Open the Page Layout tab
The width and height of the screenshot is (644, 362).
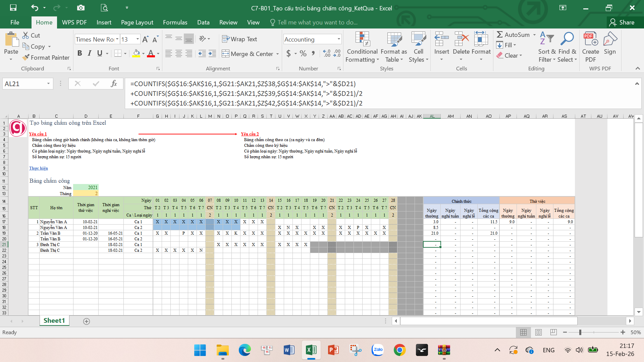[x=137, y=22]
